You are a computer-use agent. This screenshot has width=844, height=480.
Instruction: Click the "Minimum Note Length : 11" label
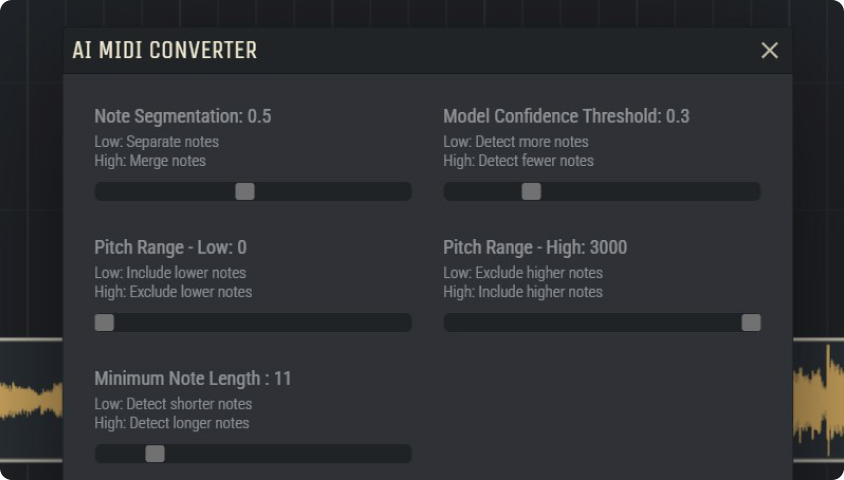click(192, 379)
